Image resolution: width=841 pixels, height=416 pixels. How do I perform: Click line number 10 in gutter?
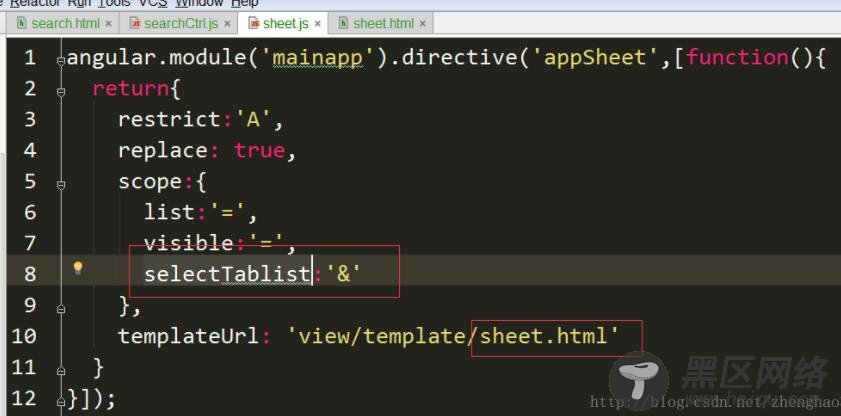click(24, 336)
